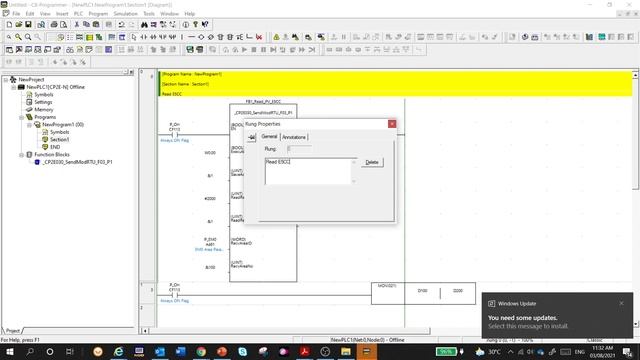Click the simulation pause icon

(263, 50)
